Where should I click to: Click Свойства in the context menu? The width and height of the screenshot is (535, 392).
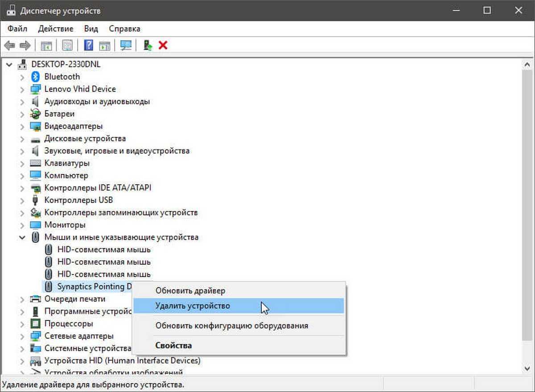coord(173,345)
